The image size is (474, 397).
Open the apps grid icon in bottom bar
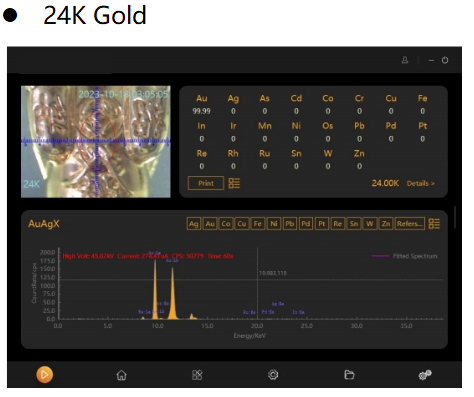click(197, 375)
